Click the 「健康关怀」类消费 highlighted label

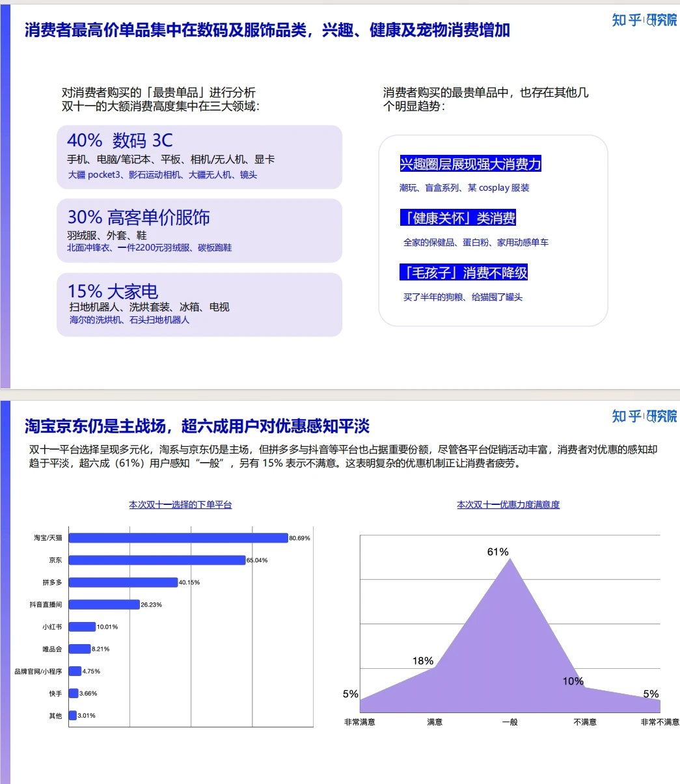[459, 218]
